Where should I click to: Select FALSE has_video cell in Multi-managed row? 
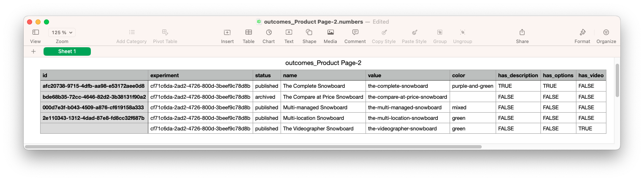(x=591, y=107)
